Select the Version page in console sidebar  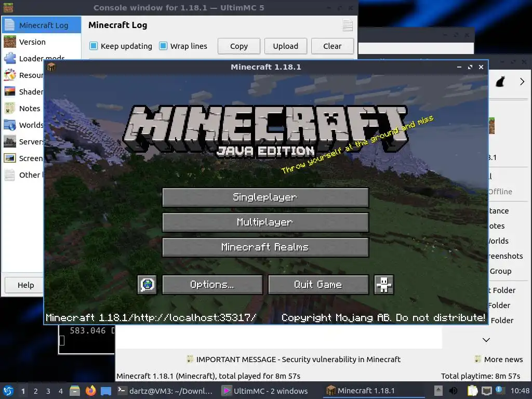42,42
